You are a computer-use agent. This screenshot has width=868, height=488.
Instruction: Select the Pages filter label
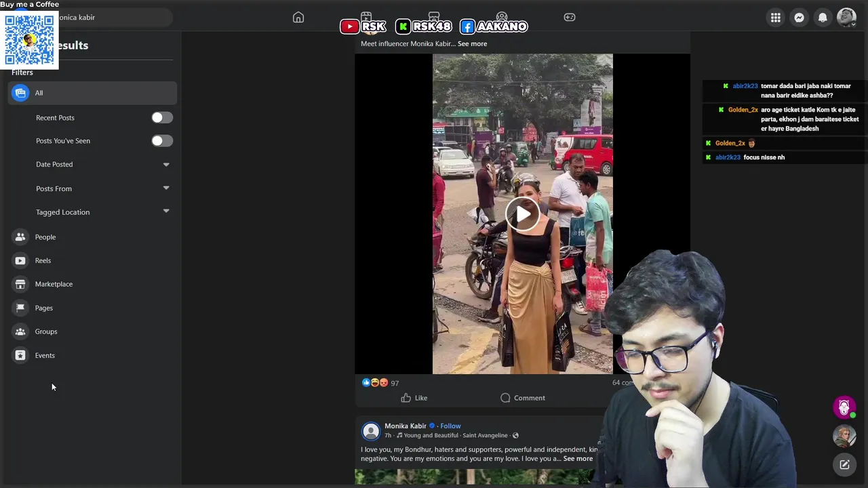coord(44,308)
